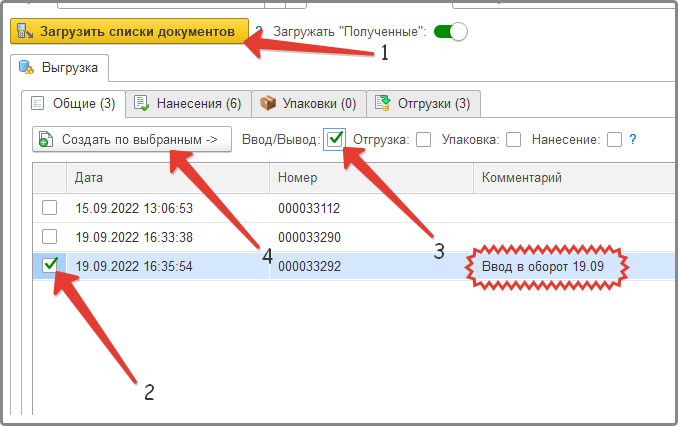Click the scanner icon on Загрузить списки документов
The height and width of the screenshot is (426, 678).
point(25,31)
